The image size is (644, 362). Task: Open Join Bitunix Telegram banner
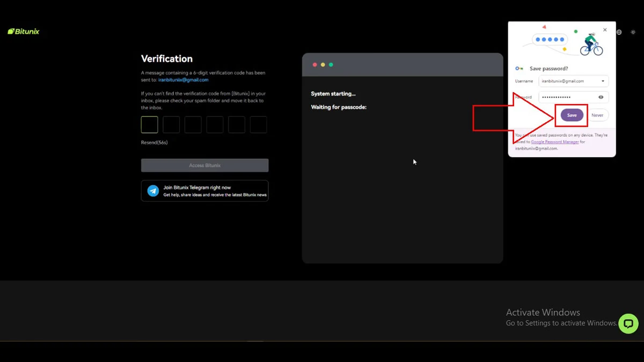pos(204,191)
